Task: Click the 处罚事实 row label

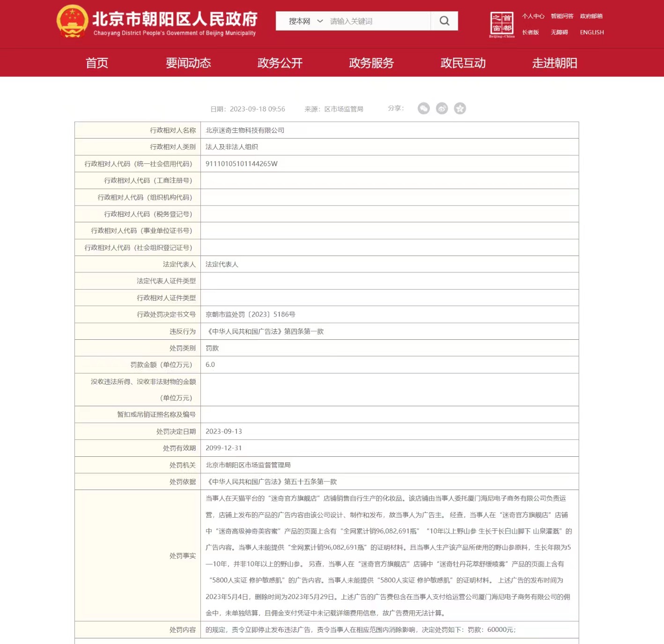Action: (x=183, y=556)
